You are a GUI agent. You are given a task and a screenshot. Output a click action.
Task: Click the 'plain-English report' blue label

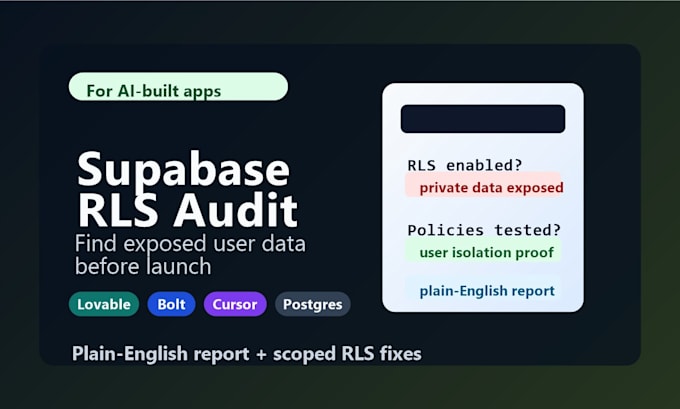pos(483,290)
